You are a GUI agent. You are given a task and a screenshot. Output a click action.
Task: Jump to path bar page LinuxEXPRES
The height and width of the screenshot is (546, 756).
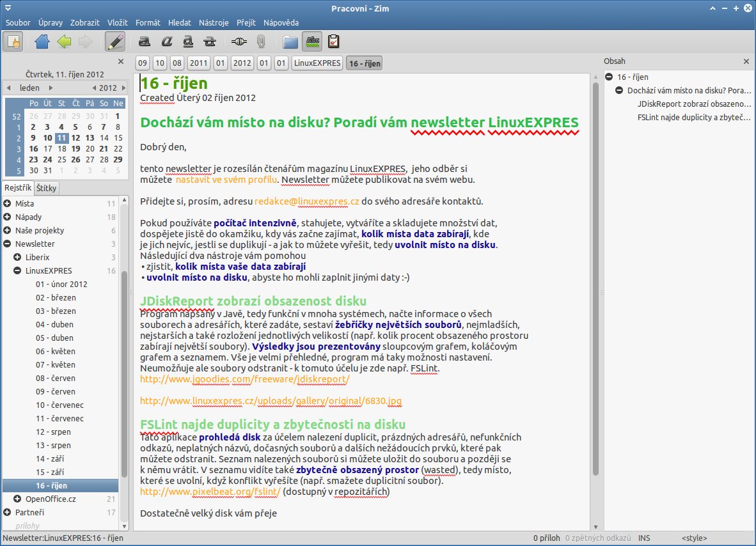tap(317, 63)
